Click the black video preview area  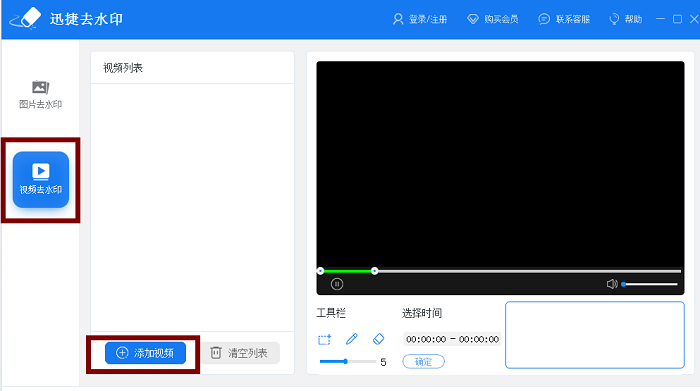click(x=500, y=164)
